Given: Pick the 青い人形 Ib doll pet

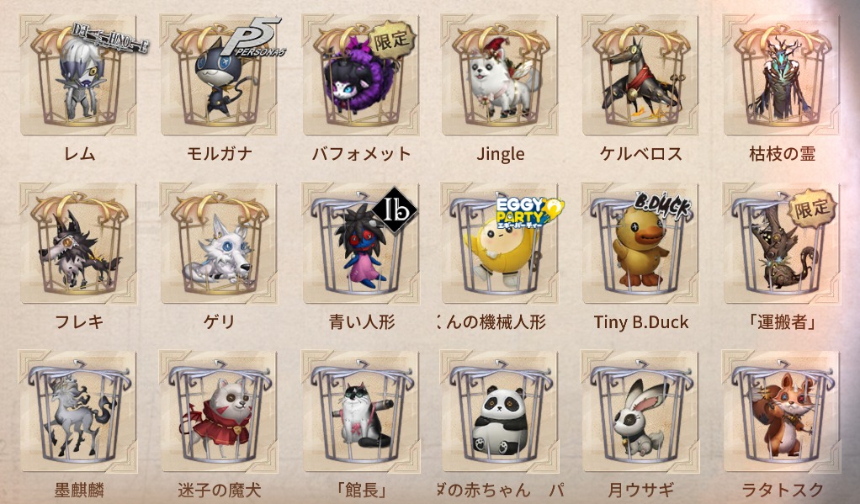Looking at the screenshot, I should click(360, 243).
